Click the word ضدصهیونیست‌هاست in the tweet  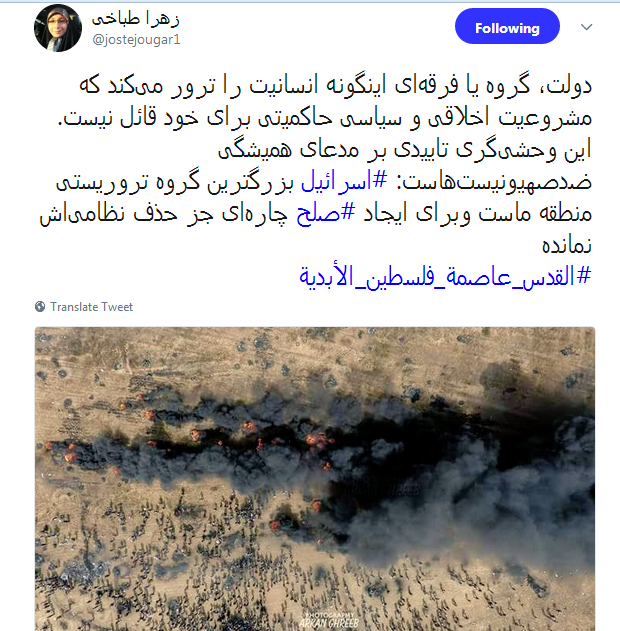(x=496, y=182)
